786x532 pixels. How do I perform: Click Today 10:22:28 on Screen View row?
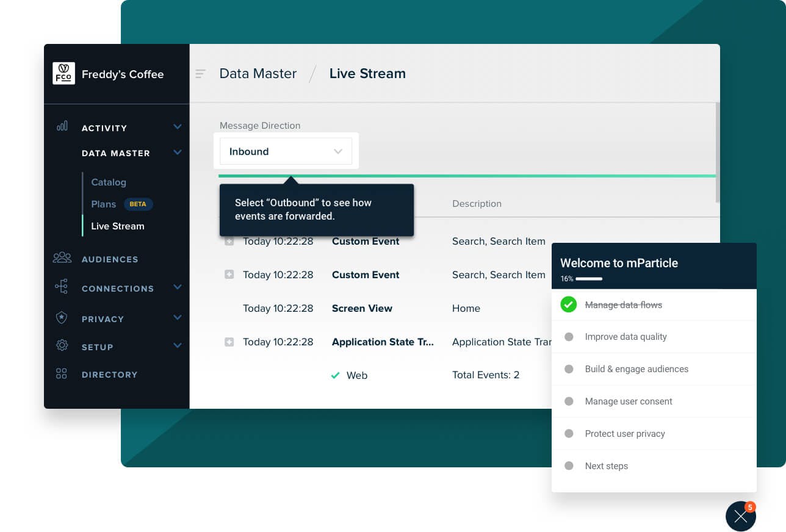pyautogui.click(x=278, y=309)
